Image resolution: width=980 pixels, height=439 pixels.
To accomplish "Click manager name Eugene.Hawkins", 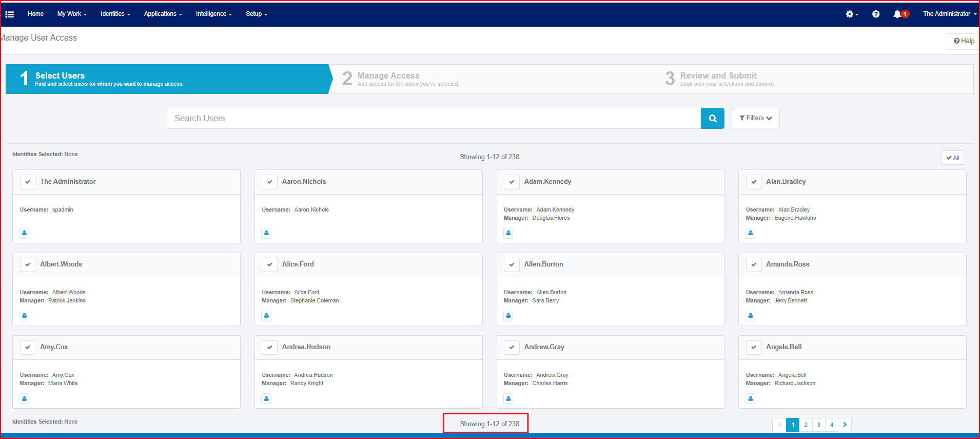I will 795,218.
